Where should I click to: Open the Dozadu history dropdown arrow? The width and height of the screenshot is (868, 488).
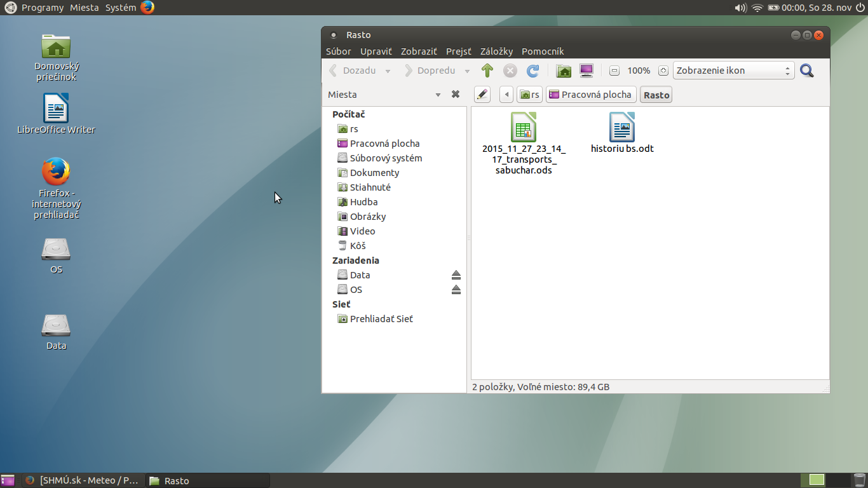pos(388,71)
